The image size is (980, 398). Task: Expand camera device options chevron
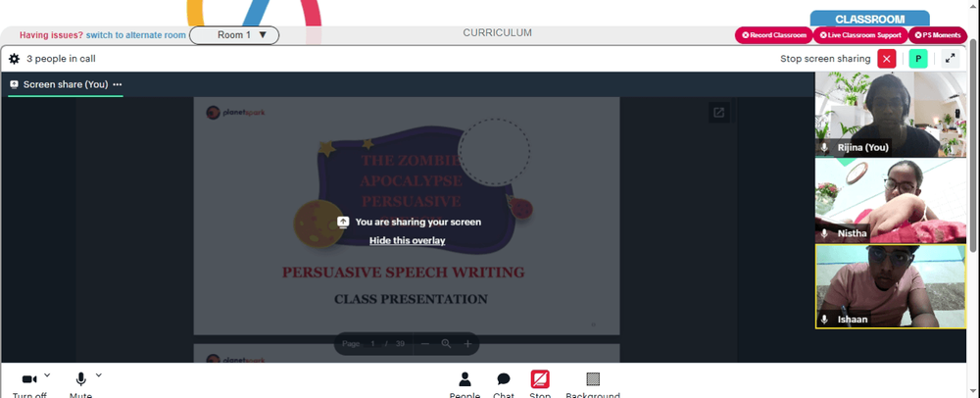47,374
